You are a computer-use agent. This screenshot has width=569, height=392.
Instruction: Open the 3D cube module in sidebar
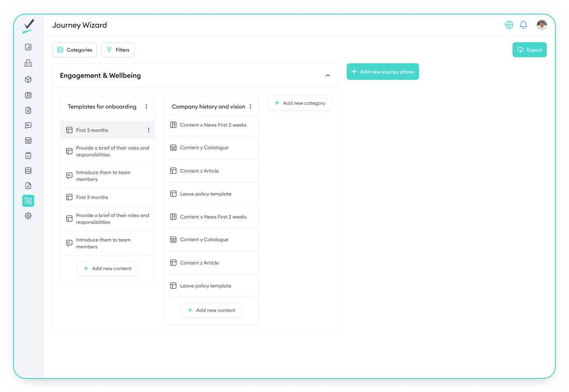click(x=28, y=79)
